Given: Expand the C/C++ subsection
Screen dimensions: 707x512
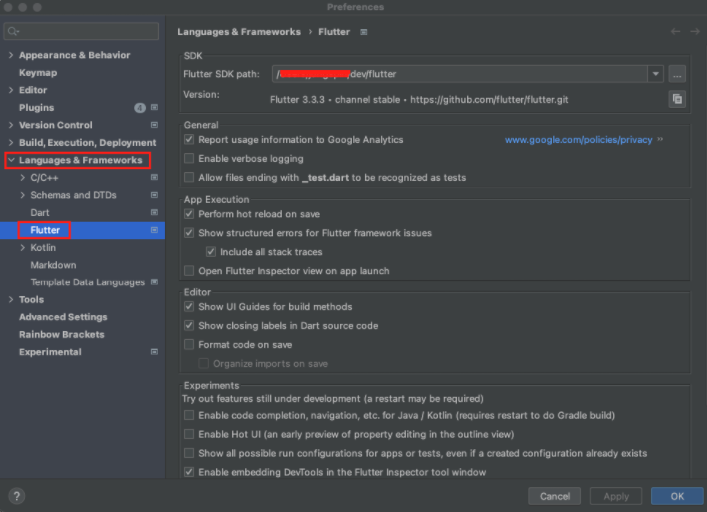Looking at the screenshot, I should click(x=23, y=178).
